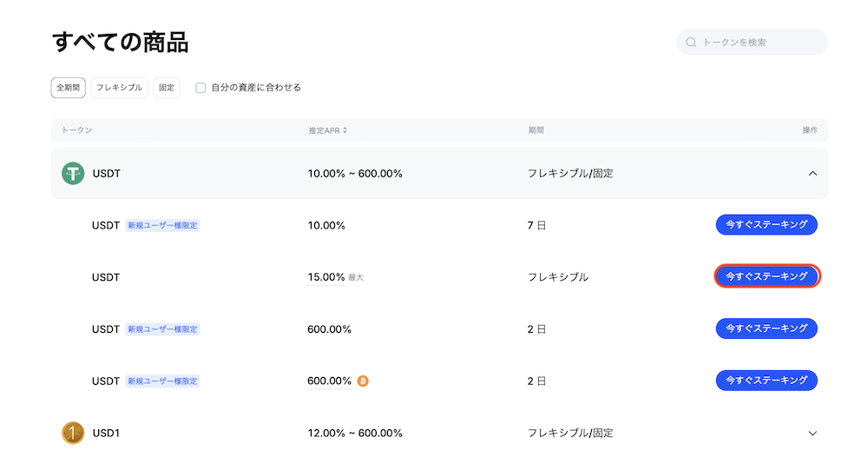Click the 10.00% ~ 600.00% APR range
The width and height of the screenshot is (868, 464).
click(355, 174)
